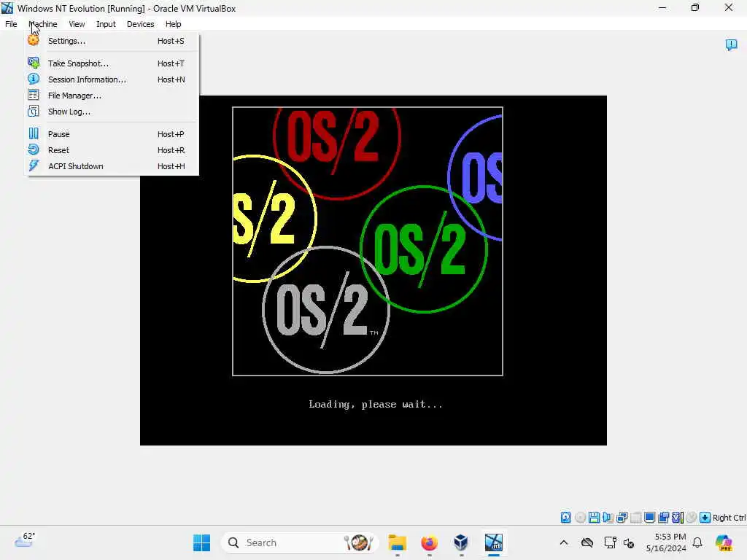Open the Input menu
Screen dimensions: 747x560
(x=106, y=24)
